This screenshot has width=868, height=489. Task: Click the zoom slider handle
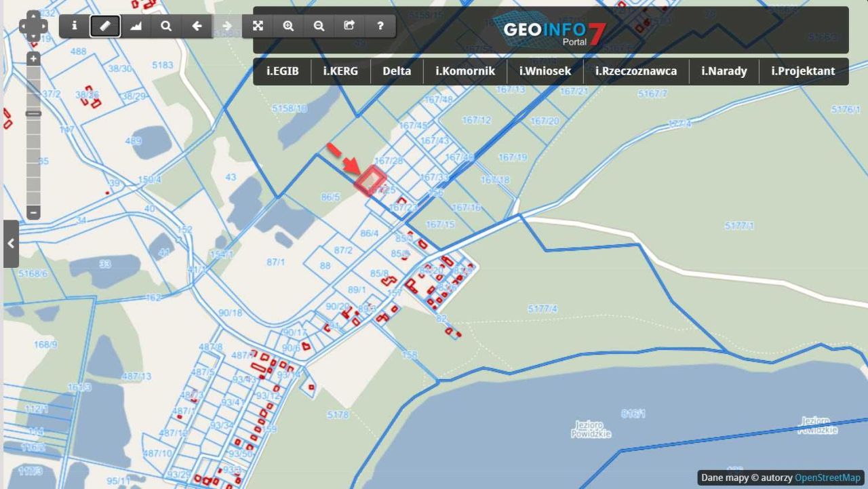33,114
